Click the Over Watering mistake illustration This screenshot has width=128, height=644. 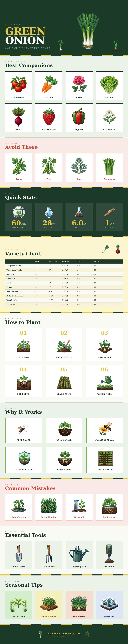pyautogui.click(x=19, y=506)
